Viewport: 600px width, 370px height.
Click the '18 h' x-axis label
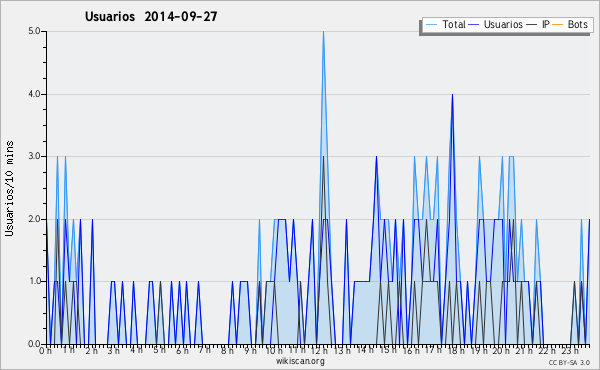pos(456,350)
